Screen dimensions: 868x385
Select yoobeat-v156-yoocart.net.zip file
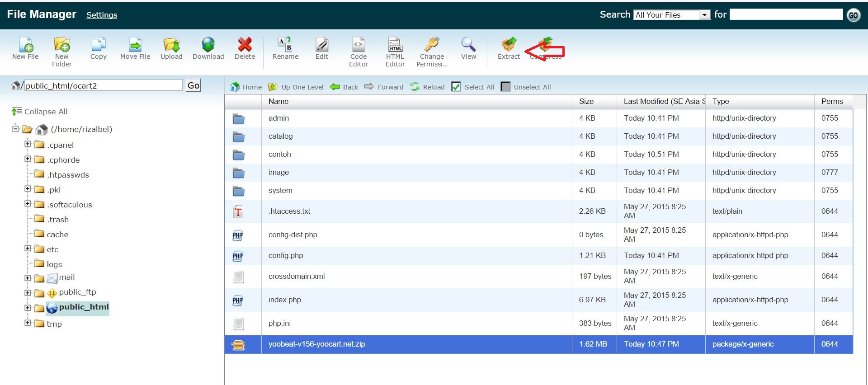[x=538, y=344]
